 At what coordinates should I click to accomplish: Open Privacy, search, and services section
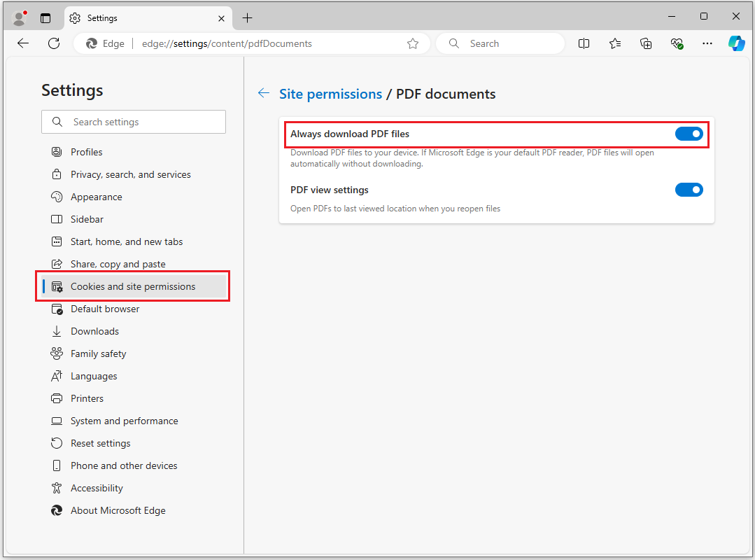pyautogui.click(x=130, y=174)
